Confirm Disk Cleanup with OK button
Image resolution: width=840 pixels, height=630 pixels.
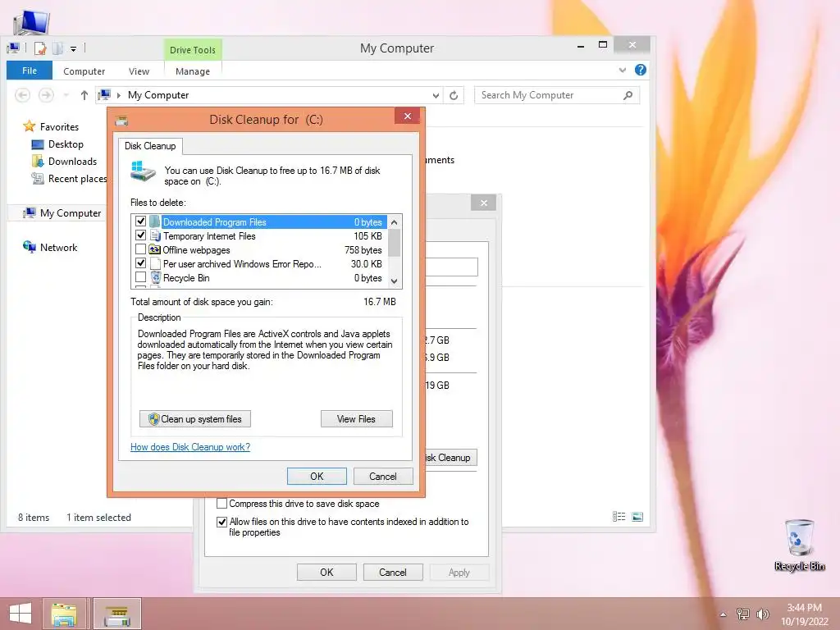click(317, 477)
